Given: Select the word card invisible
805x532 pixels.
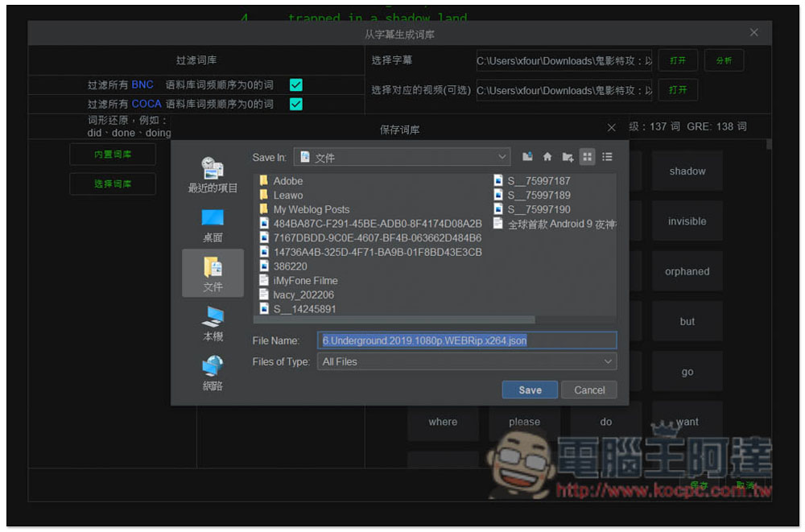Looking at the screenshot, I should click(x=687, y=221).
